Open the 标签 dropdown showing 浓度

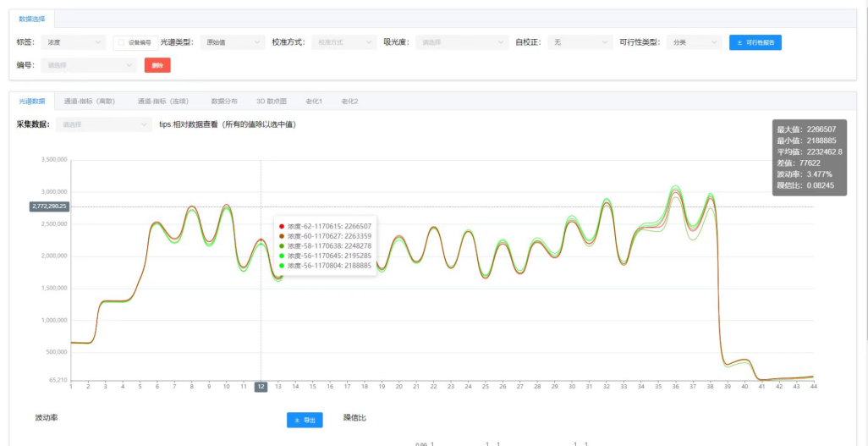(x=74, y=42)
